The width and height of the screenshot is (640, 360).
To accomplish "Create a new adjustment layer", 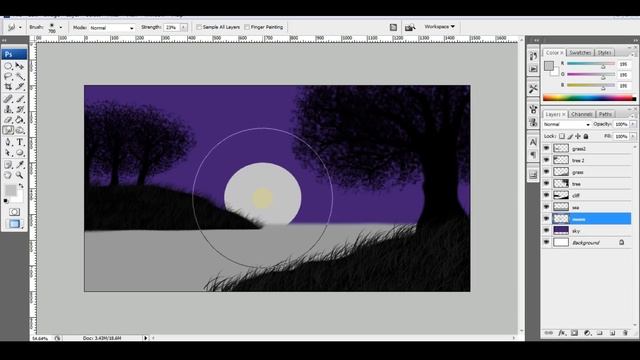I will (x=587, y=333).
